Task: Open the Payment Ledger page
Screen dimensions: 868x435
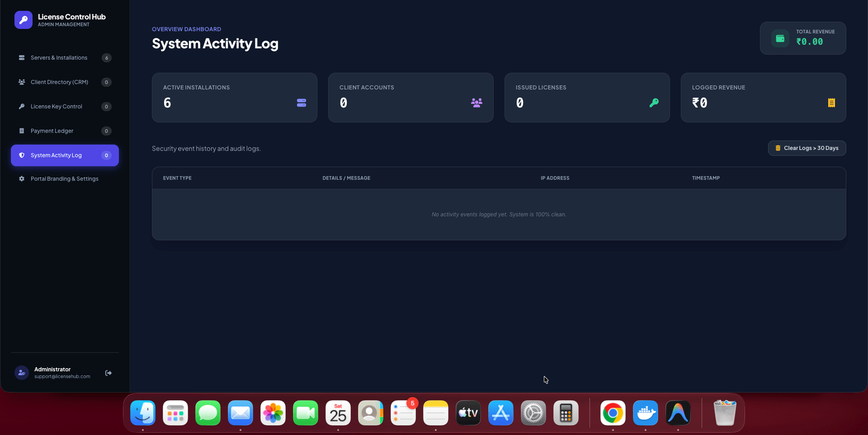Action: 65,131
